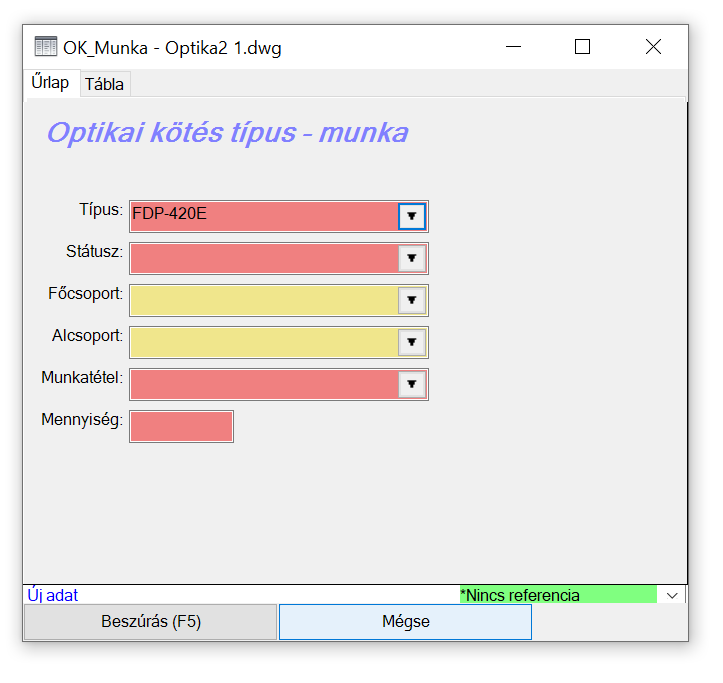The width and height of the screenshot is (723, 683).
Task: Click the Mennyiség input field
Action: pyautogui.click(x=182, y=427)
